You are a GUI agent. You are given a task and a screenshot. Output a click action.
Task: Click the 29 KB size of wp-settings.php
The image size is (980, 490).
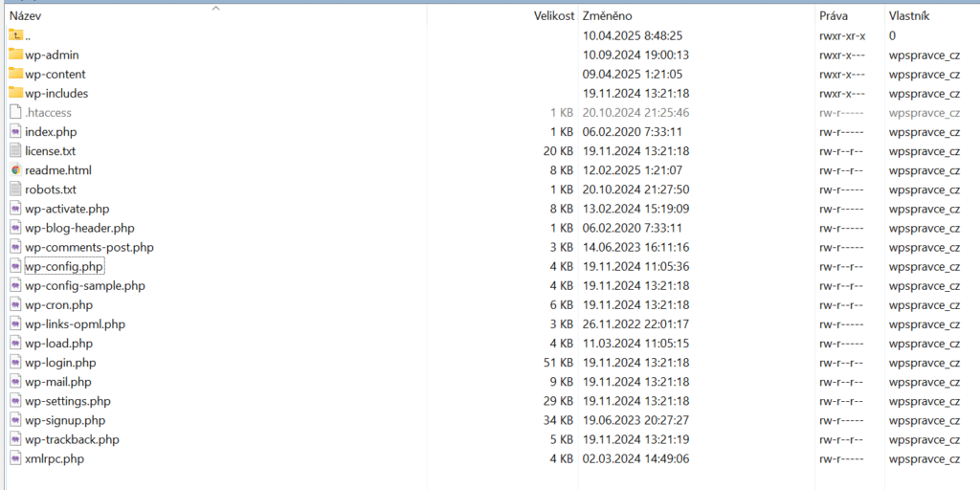559,402
